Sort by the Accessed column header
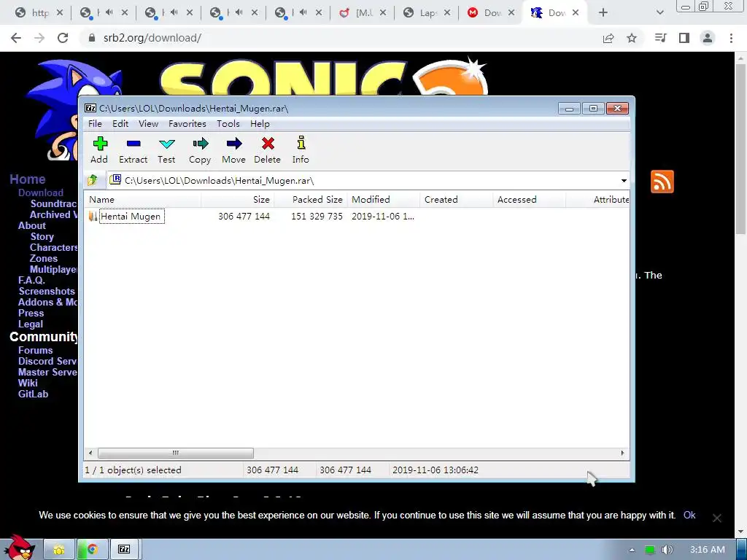This screenshot has height=560, width=747. [530, 200]
